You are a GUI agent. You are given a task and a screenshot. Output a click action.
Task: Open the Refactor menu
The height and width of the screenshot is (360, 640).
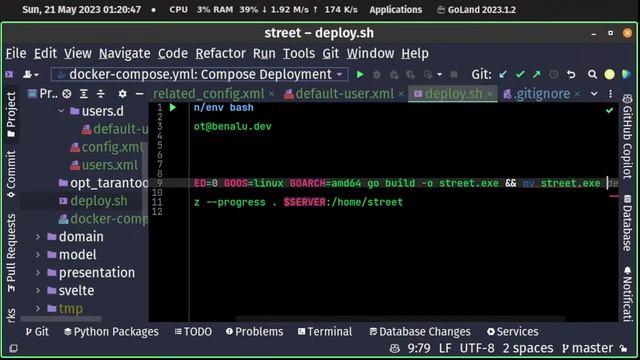(x=220, y=53)
